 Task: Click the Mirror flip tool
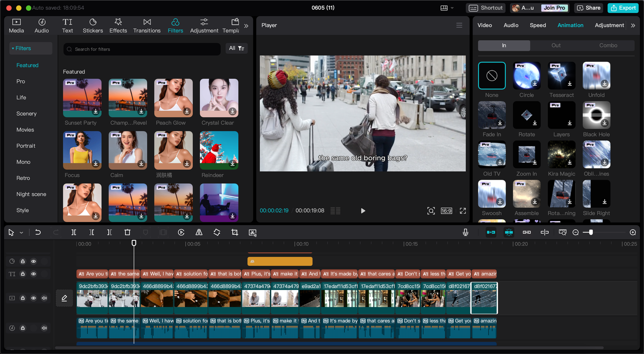point(199,232)
